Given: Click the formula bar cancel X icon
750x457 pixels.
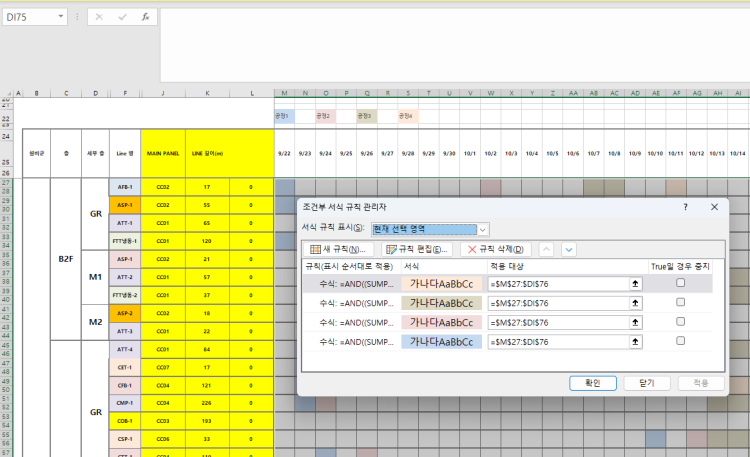Looking at the screenshot, I should [100, 17].
